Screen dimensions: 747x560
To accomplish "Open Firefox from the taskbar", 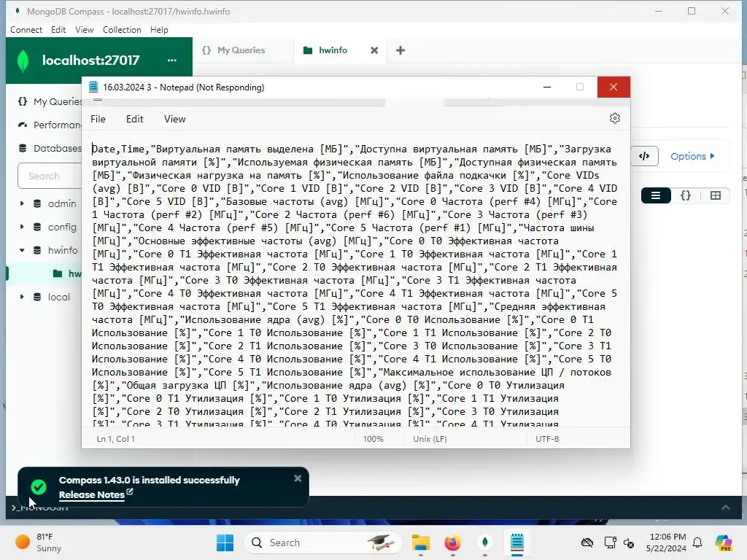I will pyautogui.click(x=452, y=542).
